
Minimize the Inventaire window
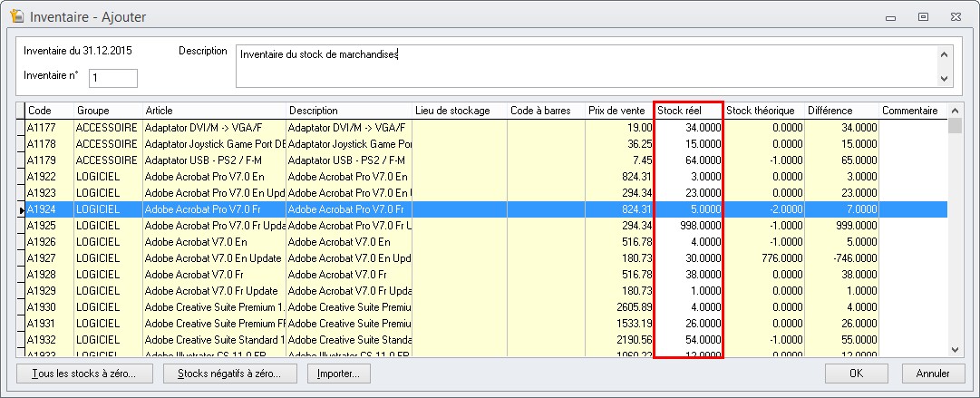890,17
